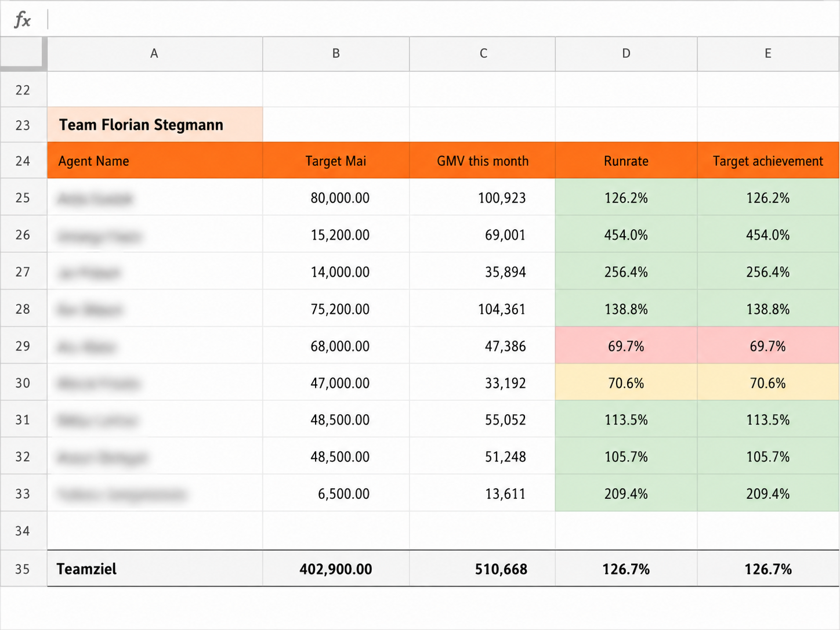
Task: Select row 25 header
Action: coord(23,198)
